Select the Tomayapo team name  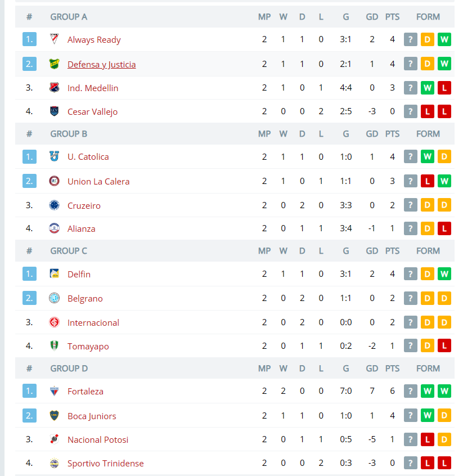click(x=88, y=347)
